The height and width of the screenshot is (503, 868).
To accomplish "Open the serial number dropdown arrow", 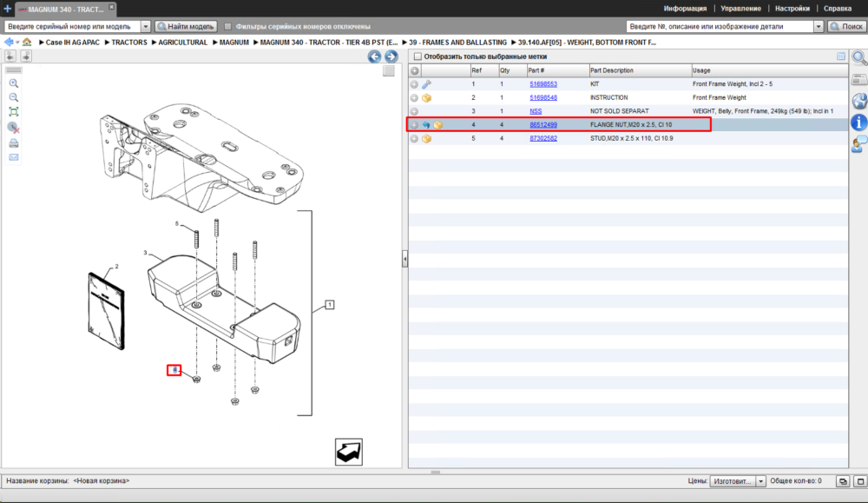I will 146,26.
